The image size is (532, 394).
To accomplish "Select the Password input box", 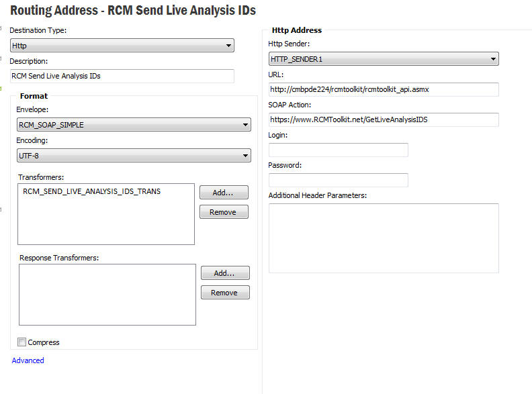I will [x=338, y=180].
